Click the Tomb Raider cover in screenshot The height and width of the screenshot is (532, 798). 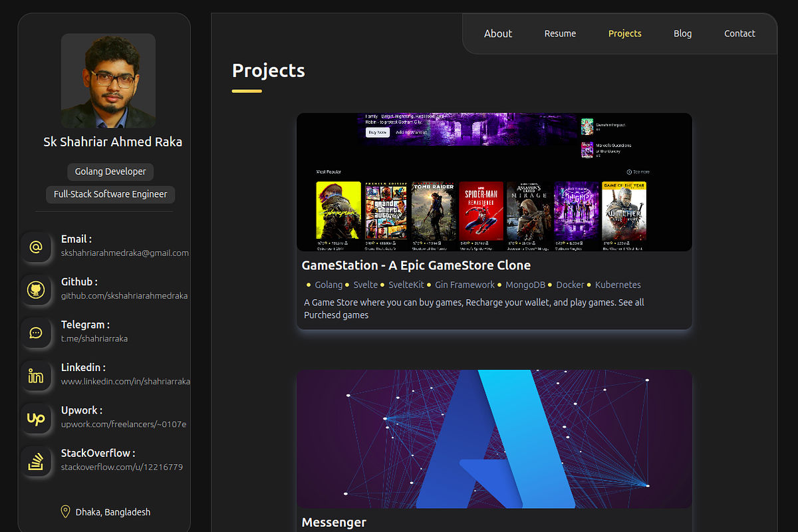(x=434, y=211)
